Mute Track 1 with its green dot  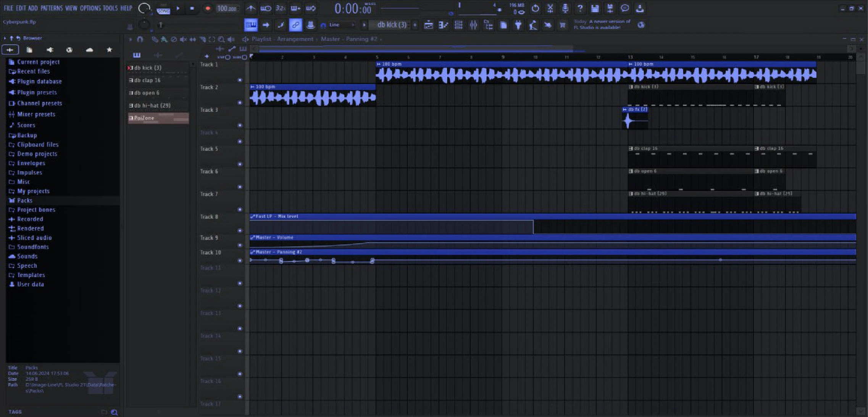240,80
